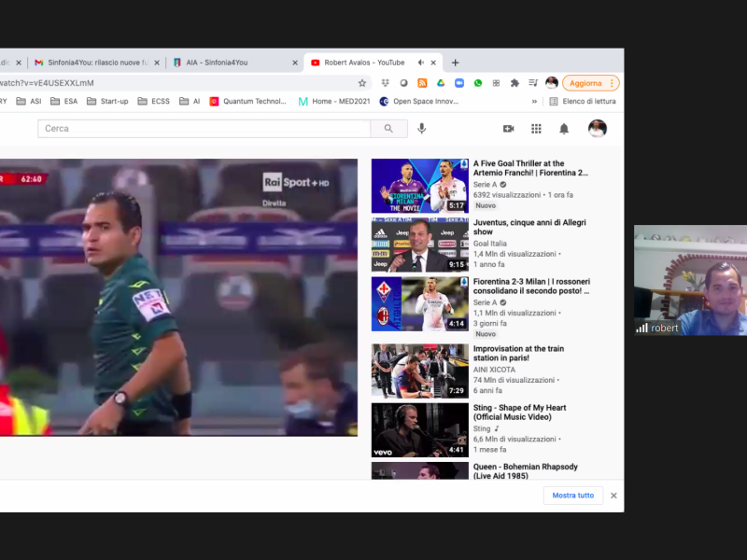Open the Sting Shape of My Heart thumbnail
747x560 pixels.
tap(419, 430)
